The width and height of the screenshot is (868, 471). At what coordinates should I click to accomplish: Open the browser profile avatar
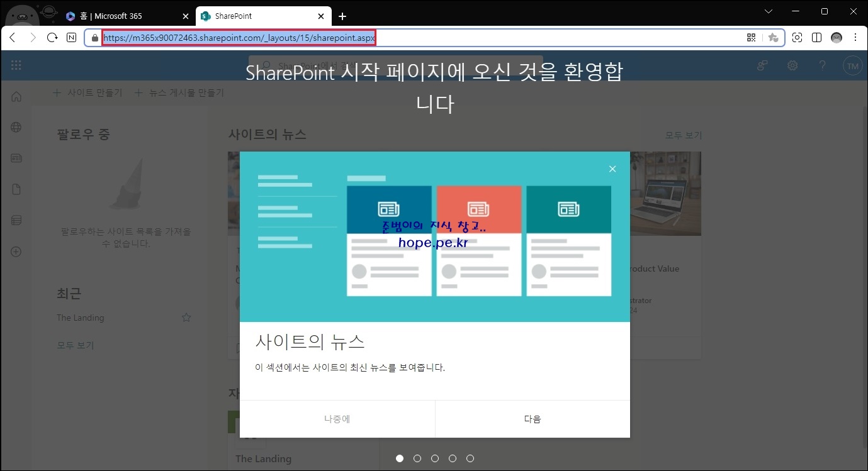coord(836,38)
